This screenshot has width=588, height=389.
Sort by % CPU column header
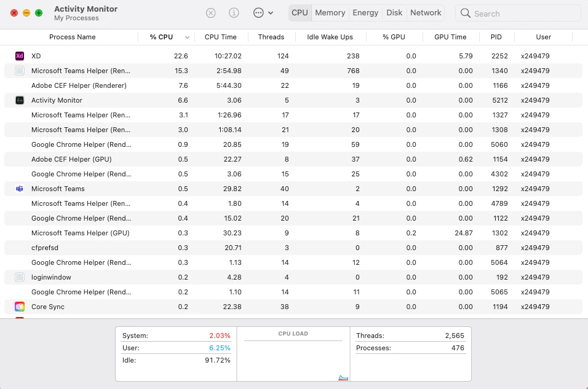coord(161,37)
